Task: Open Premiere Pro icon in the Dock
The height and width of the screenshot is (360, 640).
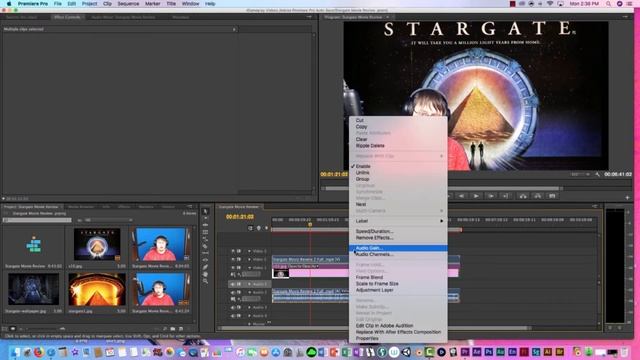Action: coord(465,352)
